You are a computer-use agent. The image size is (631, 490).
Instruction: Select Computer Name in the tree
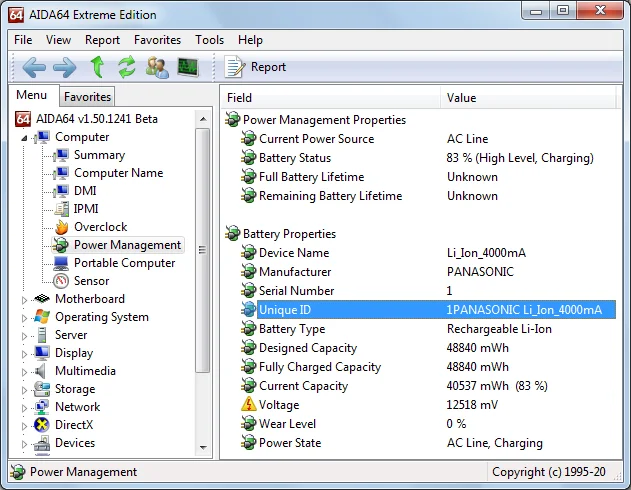118,173
